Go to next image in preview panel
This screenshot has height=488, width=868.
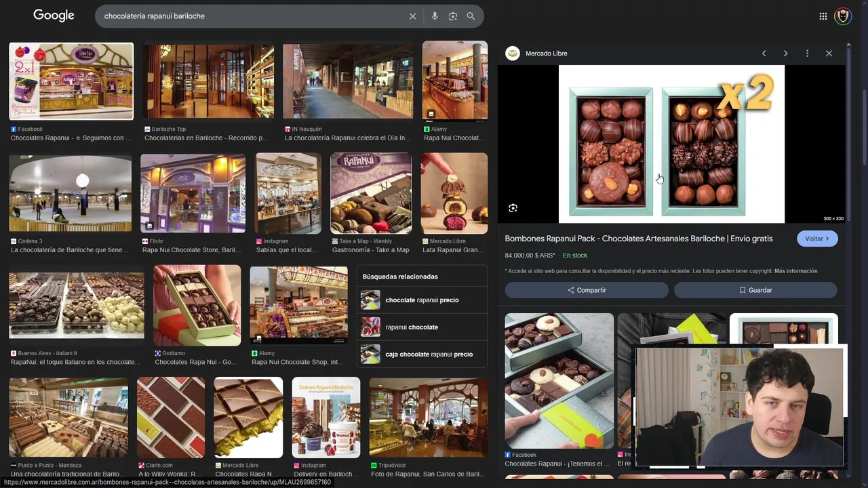pos(785,54)
